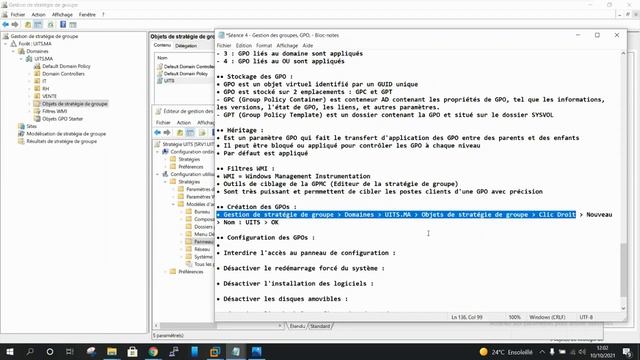Select Modélisation de stratégie de groupe

tap(66, 134)
